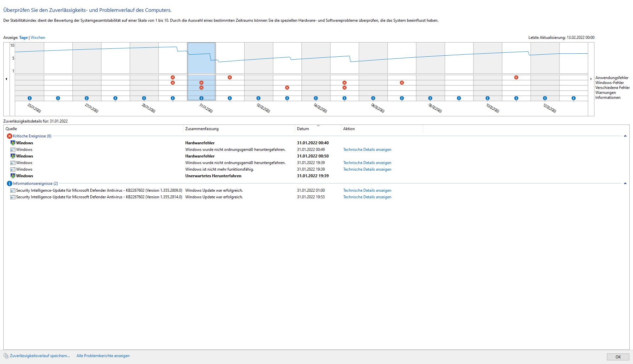The width and height of the screenshot is (633, 364).
Task: Click the red error icon on 03.02.2022
Action: point(287,88)
